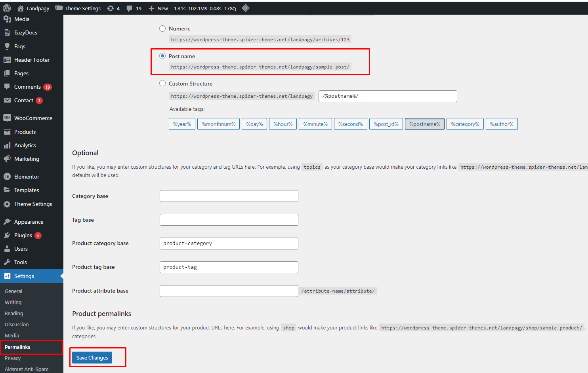Click the Media sidebar icon

pyautogui.click(x=7, y=19)
